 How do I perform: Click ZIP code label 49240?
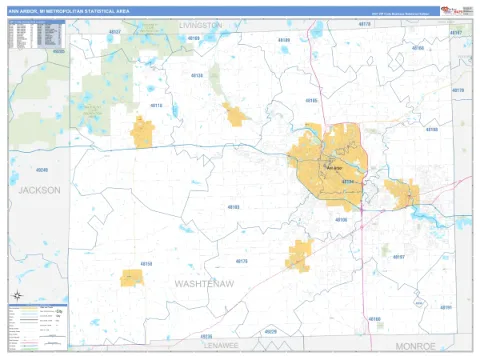coord(42,170)
